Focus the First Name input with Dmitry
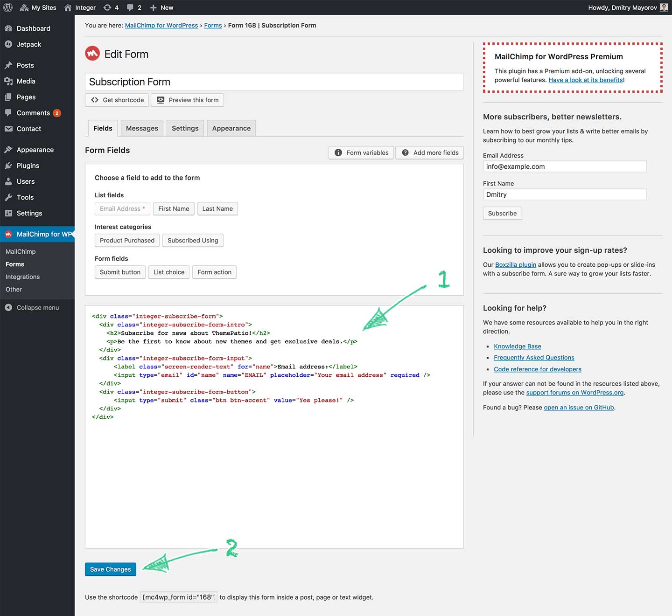Viewport: 672px width, 616px height. coord(565,194)
